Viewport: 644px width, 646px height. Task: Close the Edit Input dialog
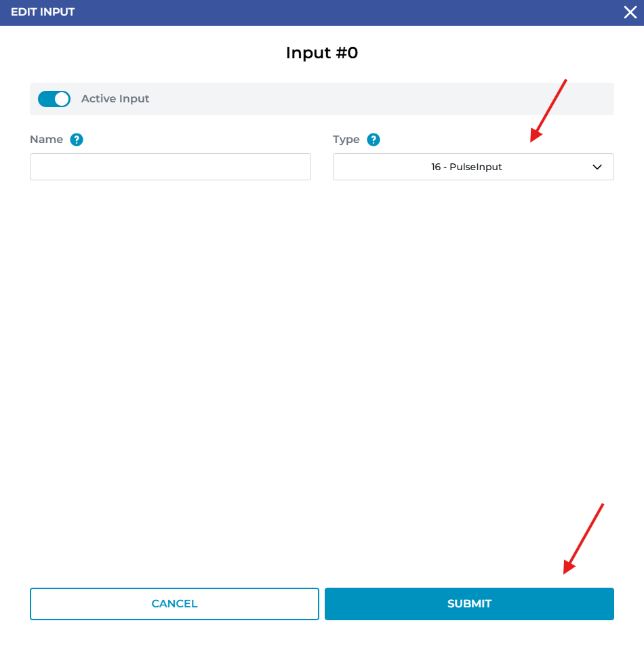630,12
